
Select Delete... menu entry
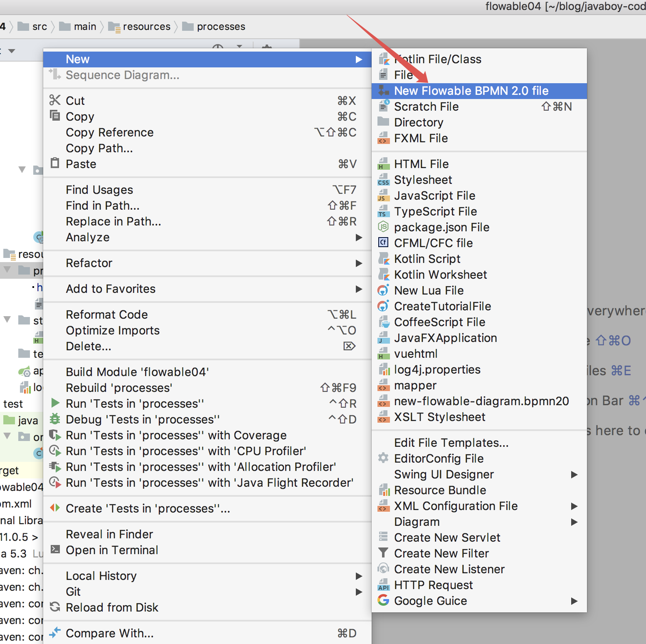click(x=207, y=346)
